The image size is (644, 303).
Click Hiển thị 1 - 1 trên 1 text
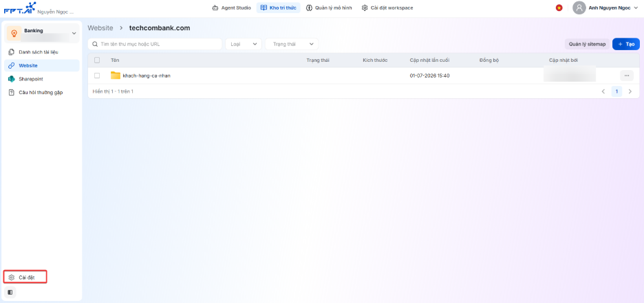point(113,91)
